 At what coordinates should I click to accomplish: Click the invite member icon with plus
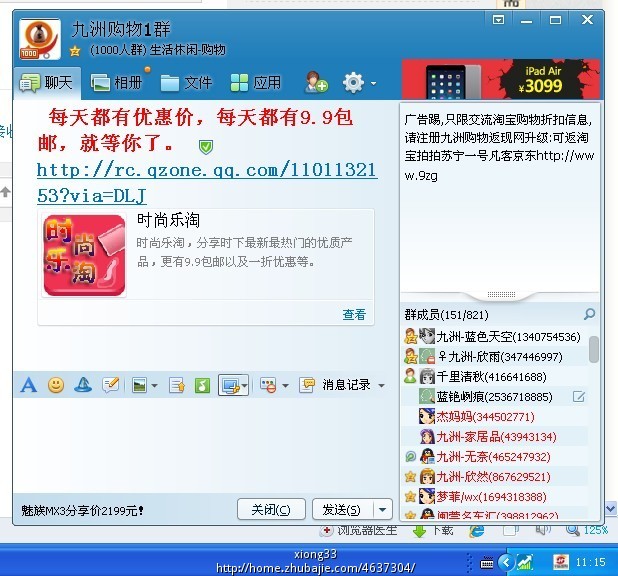(x=316, y=82)
